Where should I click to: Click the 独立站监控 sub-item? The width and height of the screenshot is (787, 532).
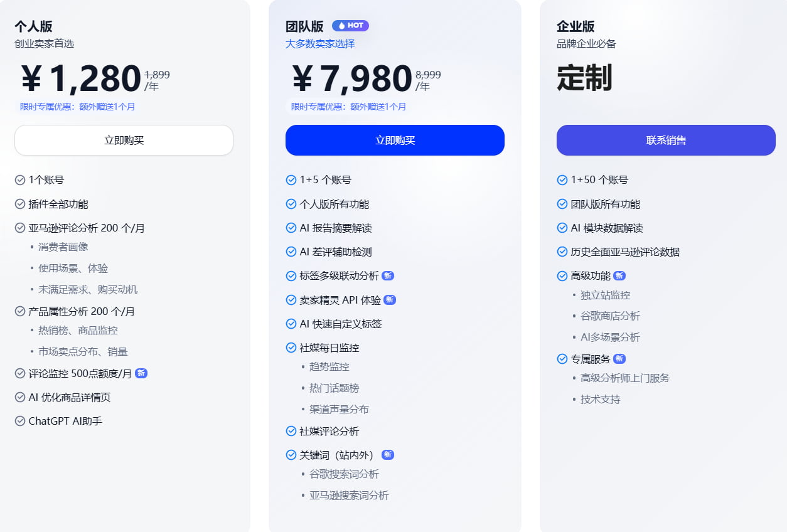click(x=605, y=295)
